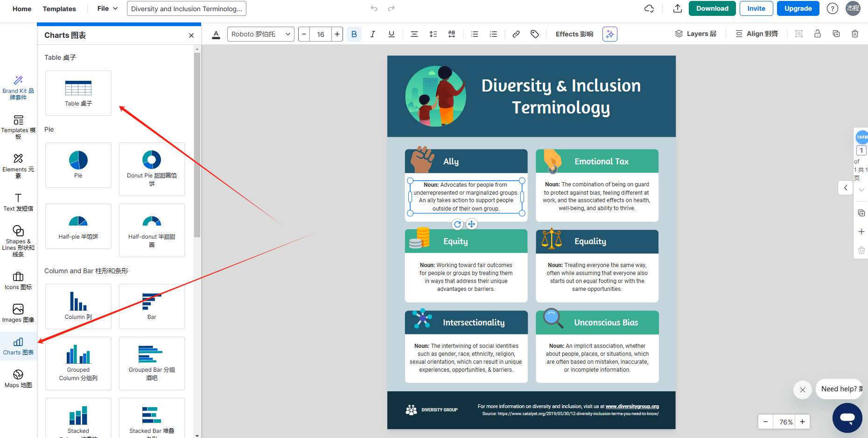Open the text color picker
This screenshot has width=868, height=438.
[216, 34]
